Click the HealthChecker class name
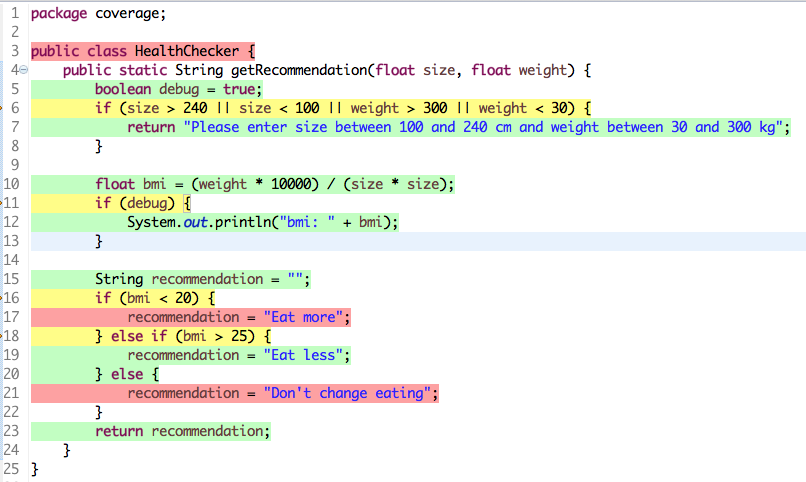 pyautogui.click(x=187, y=51)
